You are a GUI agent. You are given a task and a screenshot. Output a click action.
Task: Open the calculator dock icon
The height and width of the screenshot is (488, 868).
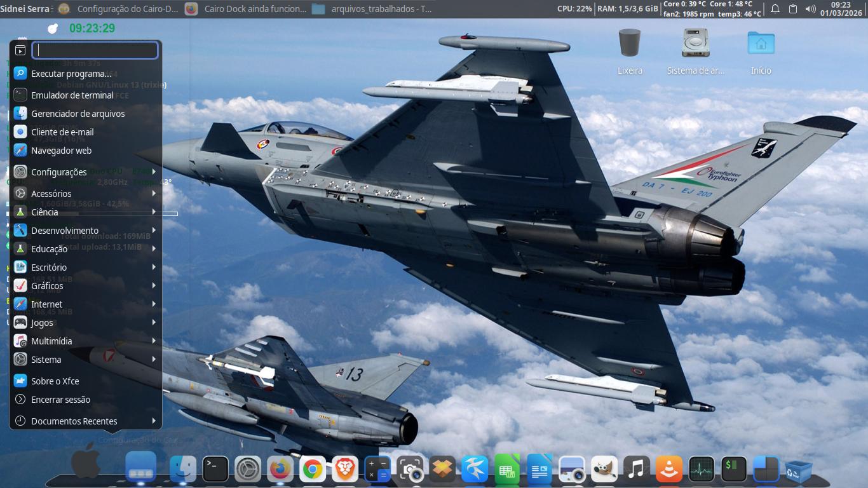[x=377, y=470]
